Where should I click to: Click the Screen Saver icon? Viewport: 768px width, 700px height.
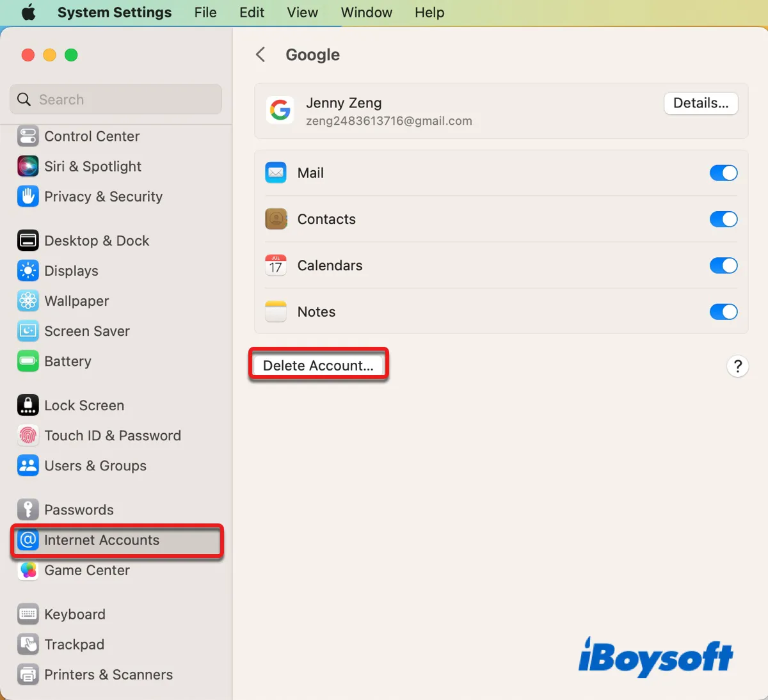click(28, 331)
